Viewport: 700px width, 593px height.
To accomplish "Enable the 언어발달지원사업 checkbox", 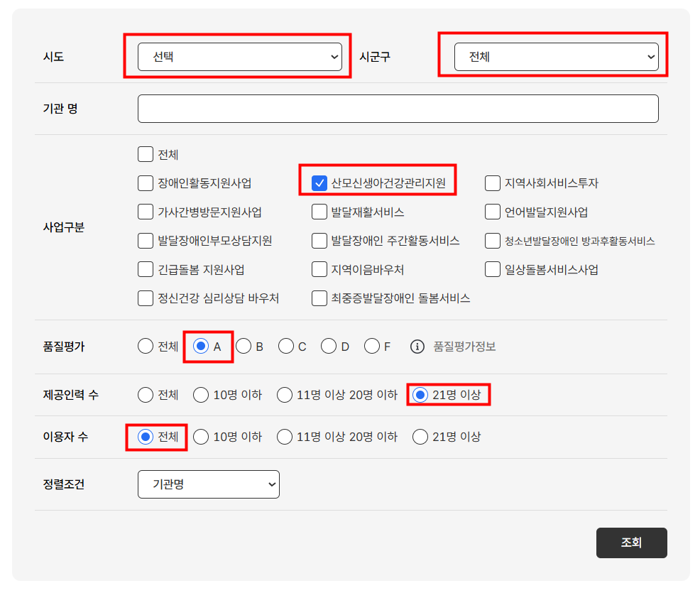I will (x=492, y=211).
